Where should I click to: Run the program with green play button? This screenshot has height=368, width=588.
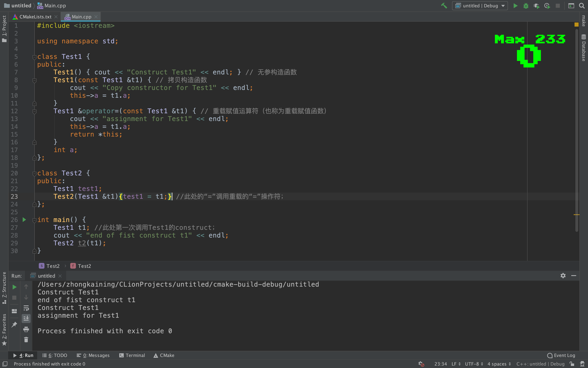[x=515, y=6]
